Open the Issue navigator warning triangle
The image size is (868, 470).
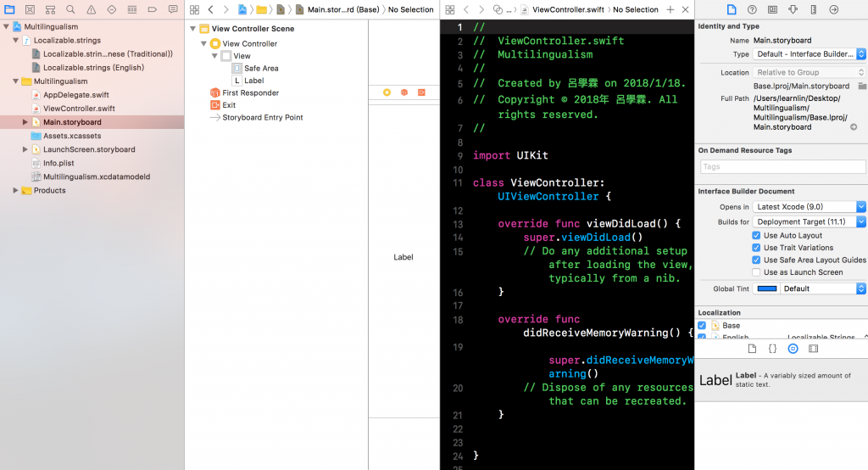click(91, 9)
